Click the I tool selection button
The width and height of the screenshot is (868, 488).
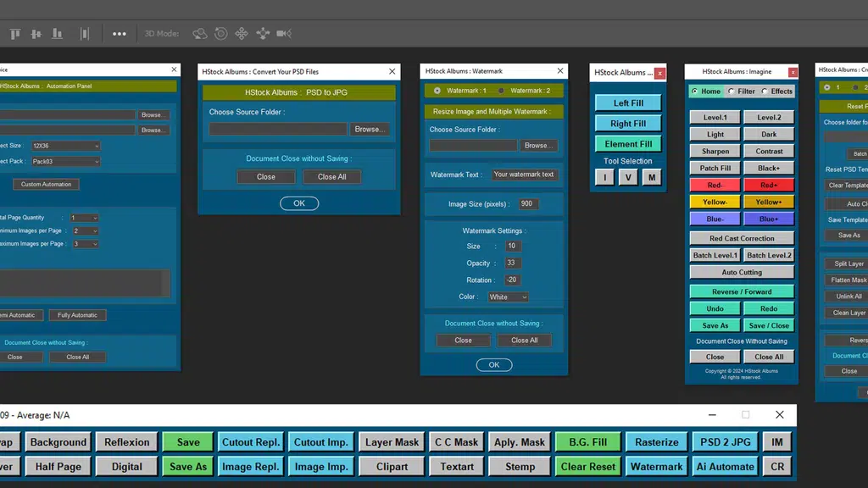pyautogui.click(x=604, y=178)
